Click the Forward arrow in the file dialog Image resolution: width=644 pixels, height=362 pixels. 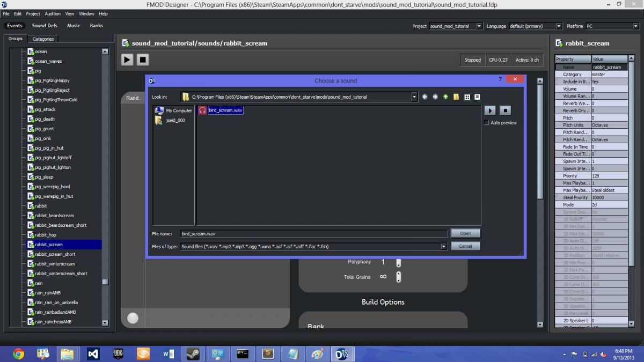coord(435,97)
